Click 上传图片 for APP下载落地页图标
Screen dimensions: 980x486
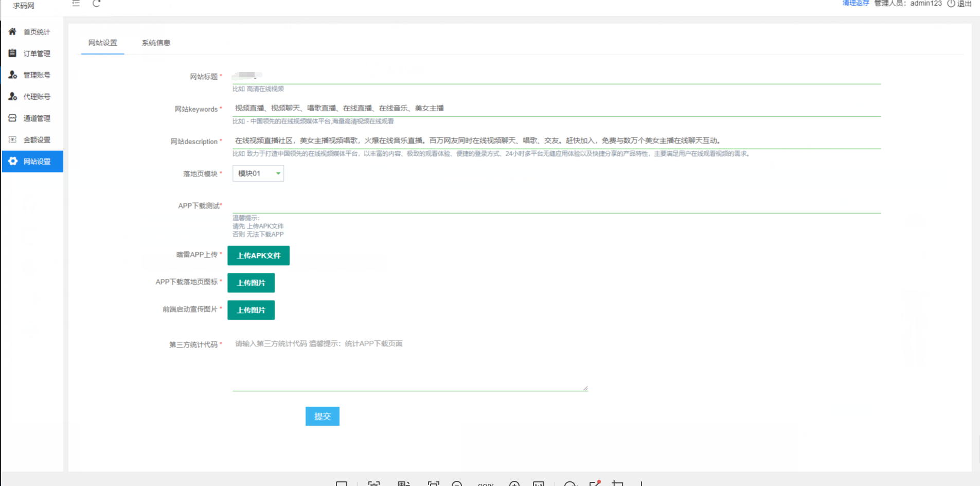[251, 283]
